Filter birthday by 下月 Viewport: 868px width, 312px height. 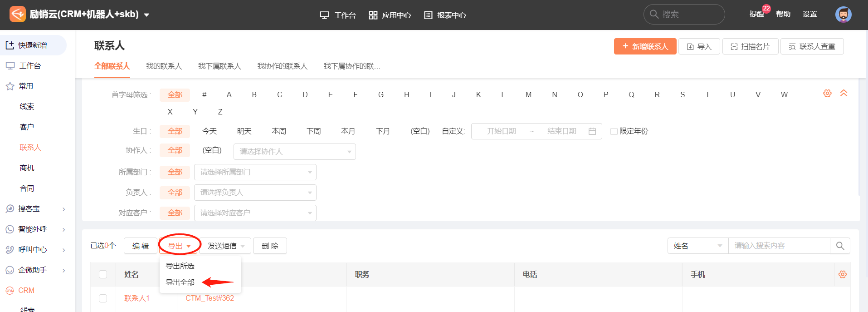click(383, 131)
